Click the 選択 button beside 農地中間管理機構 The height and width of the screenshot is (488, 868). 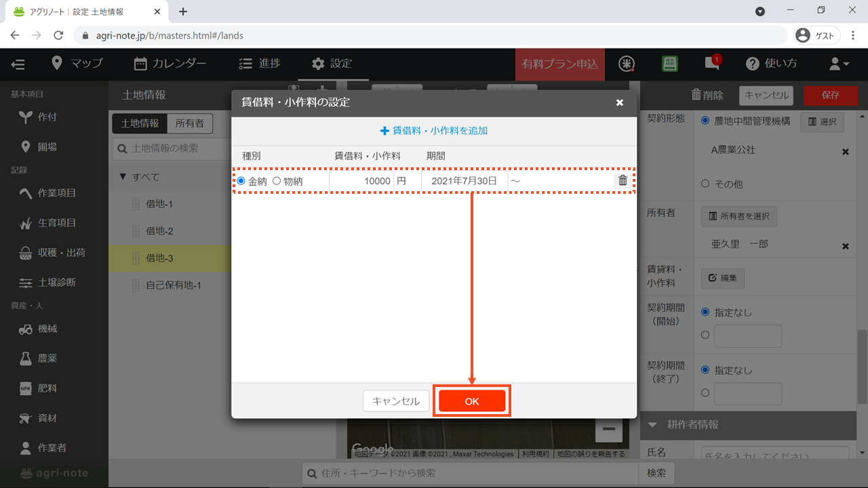[x=822, y=122]
